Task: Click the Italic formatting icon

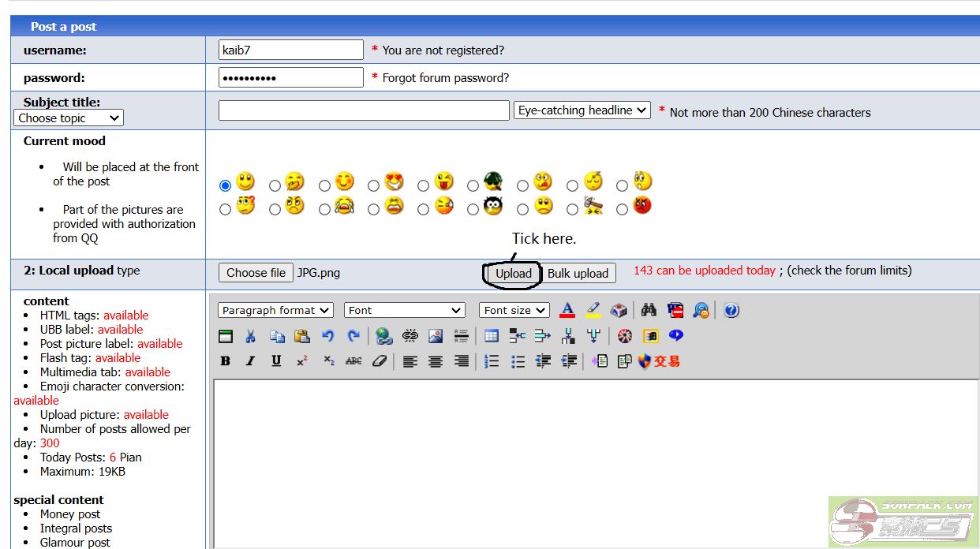Action: click(250, 360)
